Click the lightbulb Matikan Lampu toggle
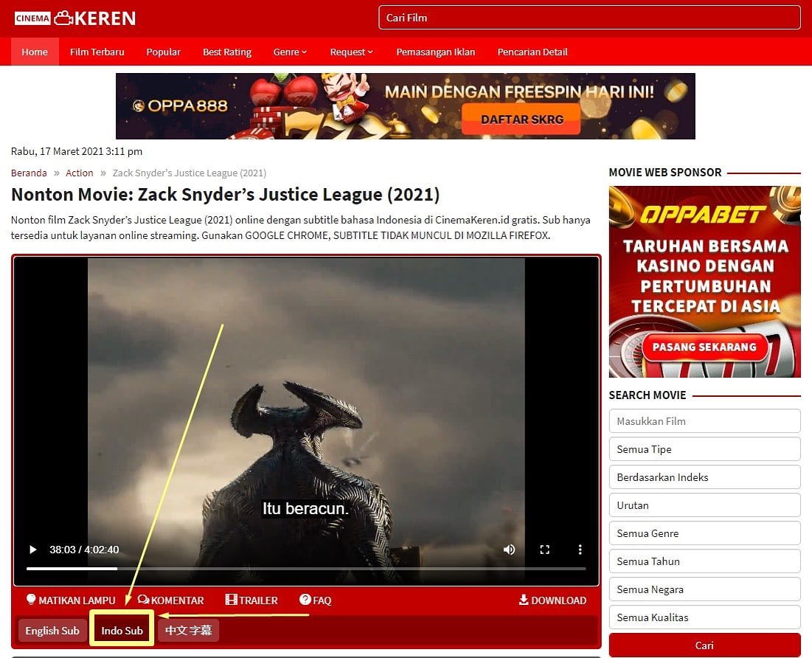The height and width of the screenshot is (658, 812). (x=71, y=600)
